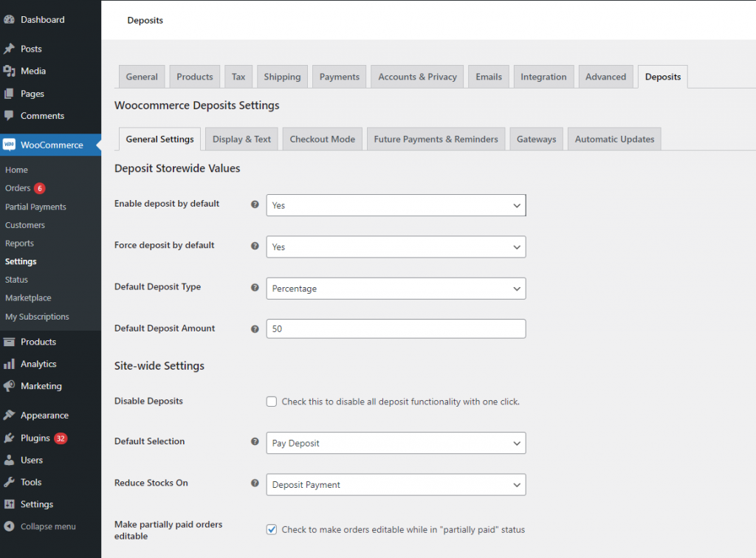Show help tip for Default Selection
Image resolution: width=756 pixels, height=558 pixels.
tap(255, 441)
